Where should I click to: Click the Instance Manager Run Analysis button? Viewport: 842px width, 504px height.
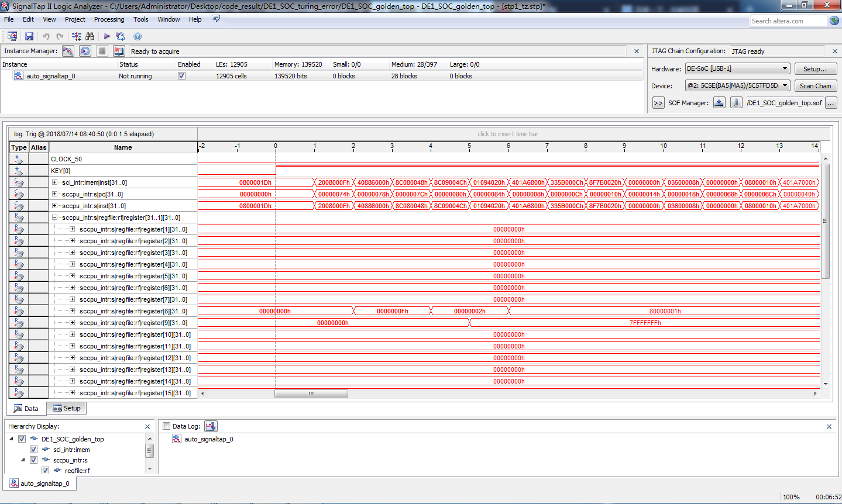coord(68,51)
